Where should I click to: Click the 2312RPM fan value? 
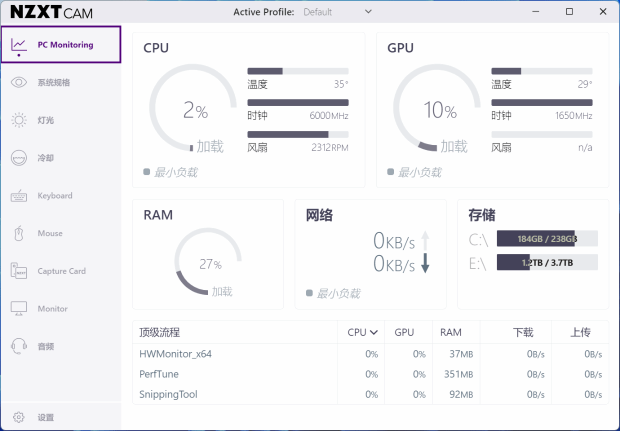[x=330, y=147]
